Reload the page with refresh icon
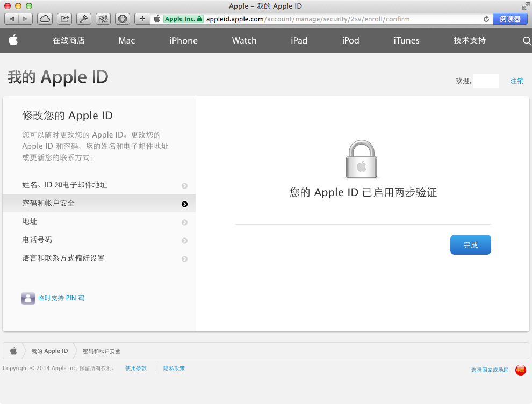The height and width of the screenshot is (404, 532). 486,19
